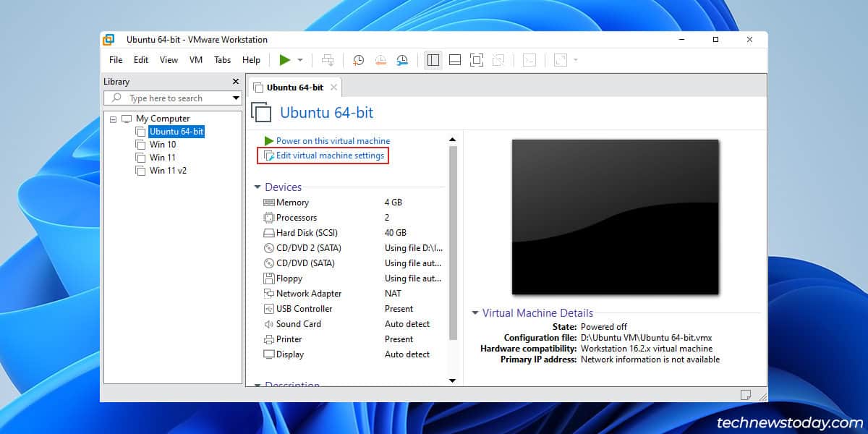Click the Printer device icon
868x434 pixels.
click(269, 339)
